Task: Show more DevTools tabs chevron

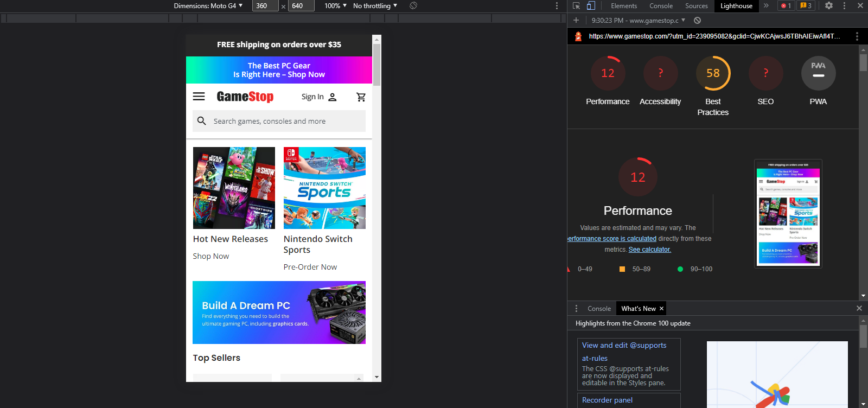Action: pyautogui.click(x=766, y=6)
